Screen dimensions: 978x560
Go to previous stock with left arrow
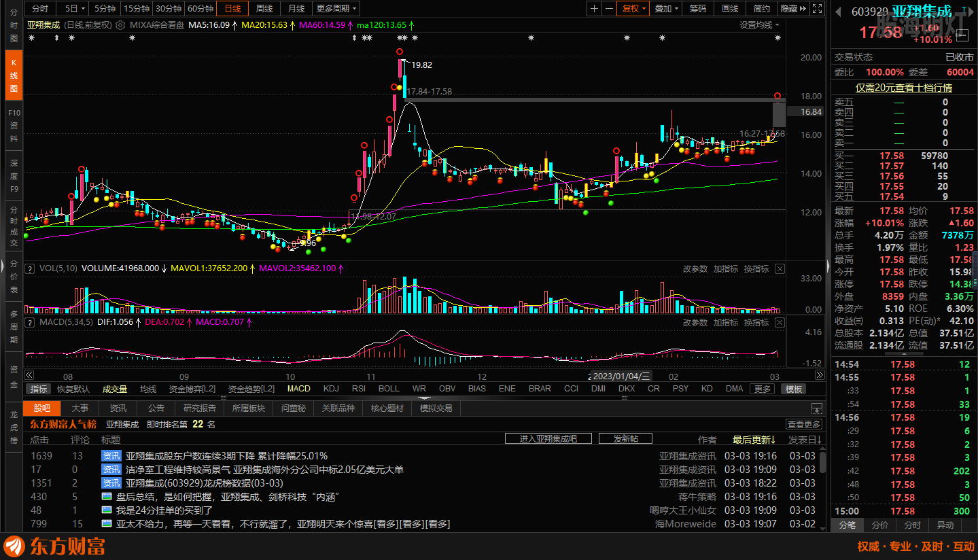pyautogui.click(x=838, y=11)
